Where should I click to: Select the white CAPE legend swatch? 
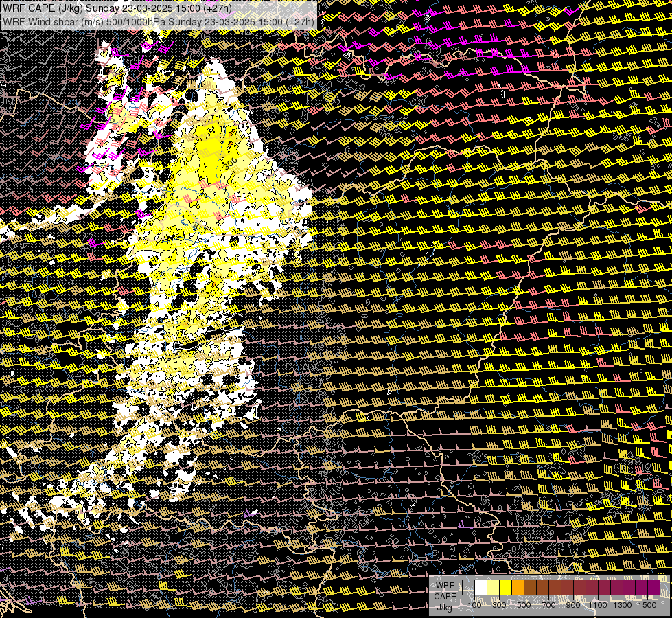point(481,588)
